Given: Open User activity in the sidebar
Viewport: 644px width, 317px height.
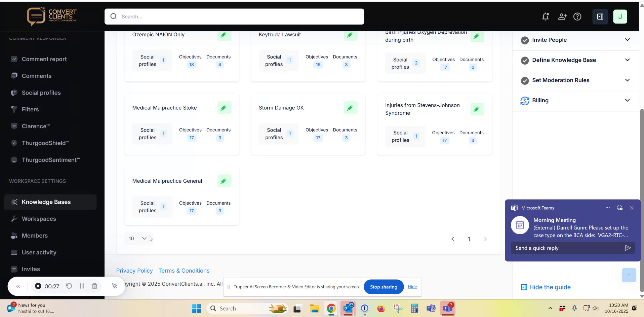Looking at the screenshot, I should (39, 252).
